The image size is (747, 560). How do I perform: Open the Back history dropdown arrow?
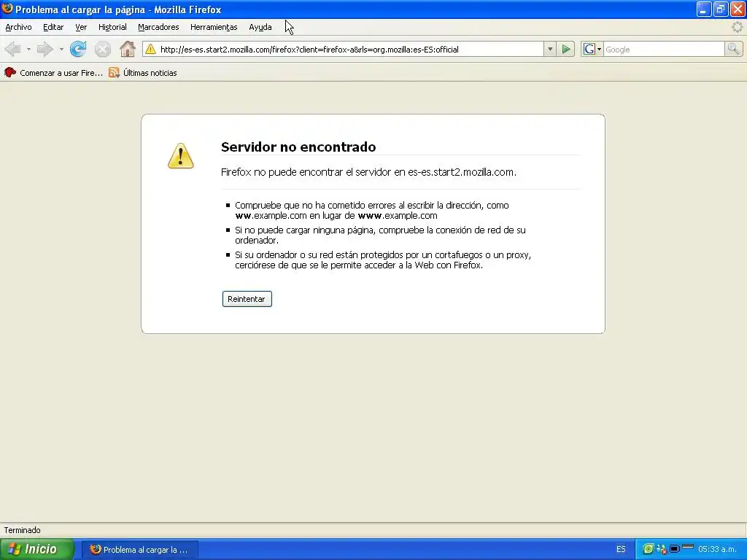(28, 49)
